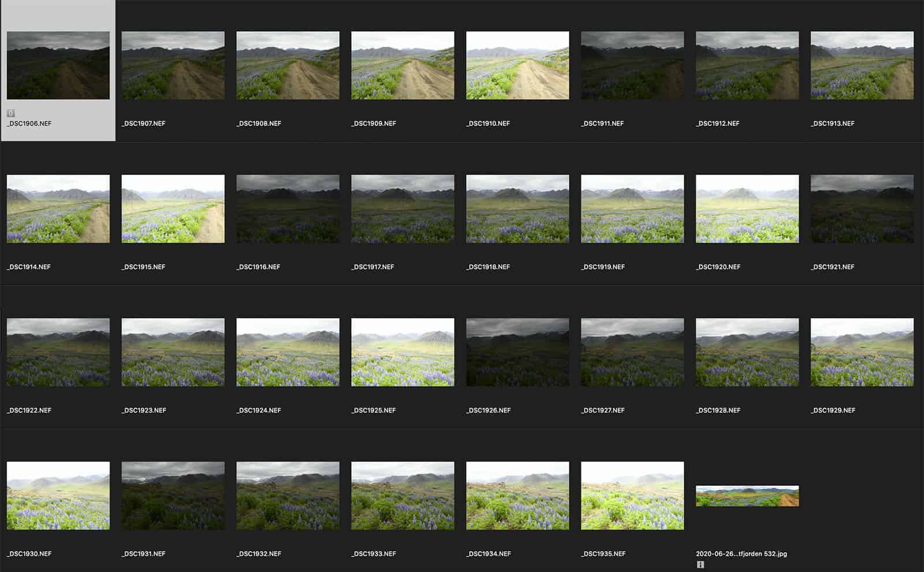
Task: Choose the _DSC1918.NEF mountain photo
Action: coord(517,209)
